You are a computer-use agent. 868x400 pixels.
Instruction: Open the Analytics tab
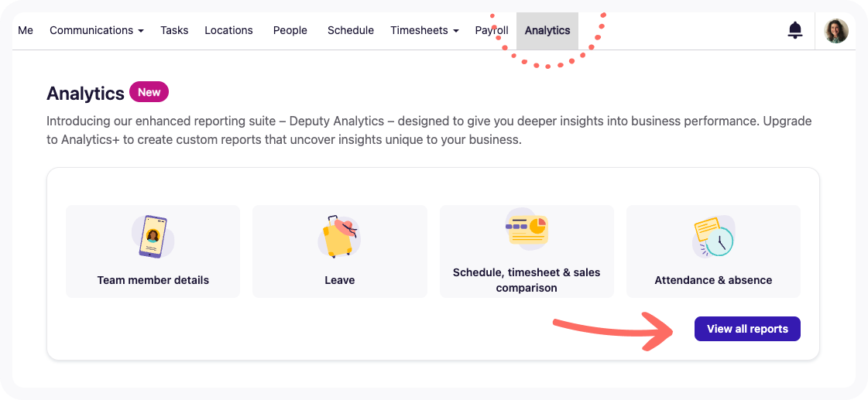point(547,30)
